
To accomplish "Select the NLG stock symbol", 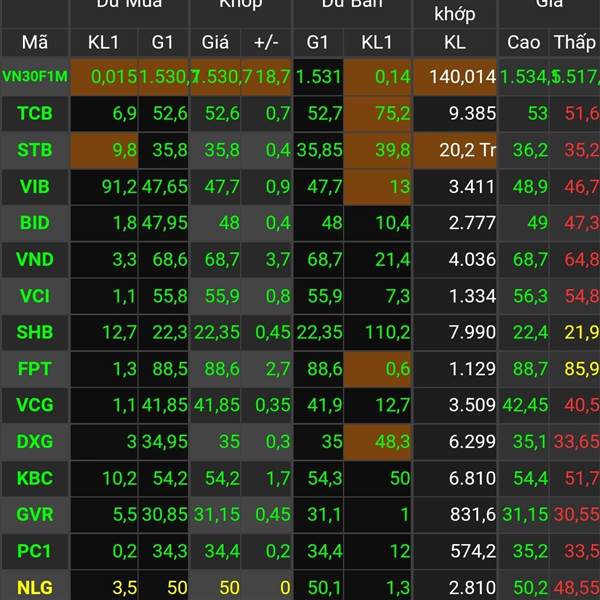I will point(35,587).
